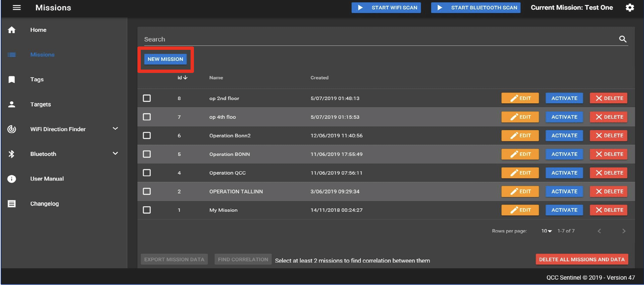644x285 pixels.
Task: Open the hamburger navigation menu
Action: click(x=17, y=7)
